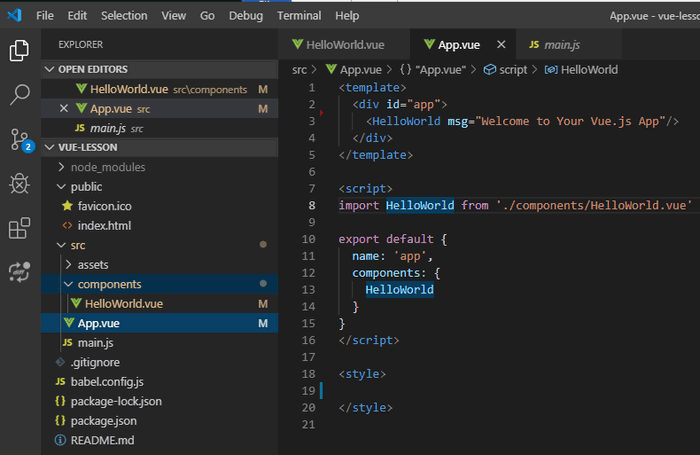This screenshot has height=455, width=700.
Task: Select the App.vue editor tab
Action: click(x=462, y=45)
